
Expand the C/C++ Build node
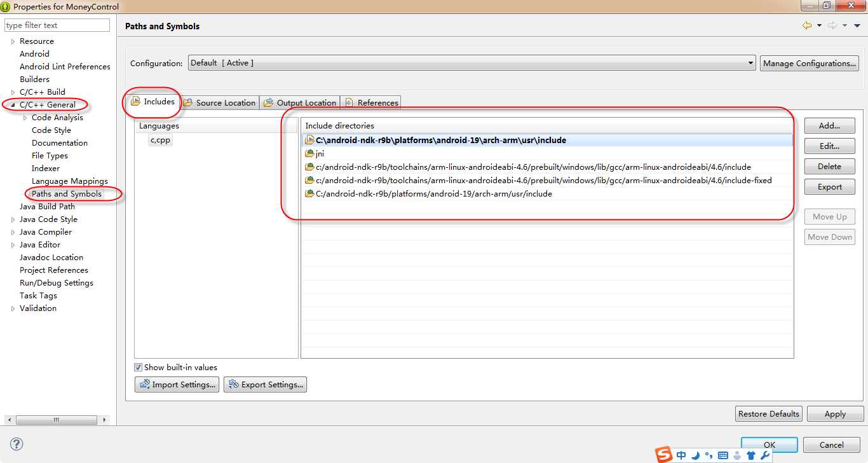tap(13, 92)
